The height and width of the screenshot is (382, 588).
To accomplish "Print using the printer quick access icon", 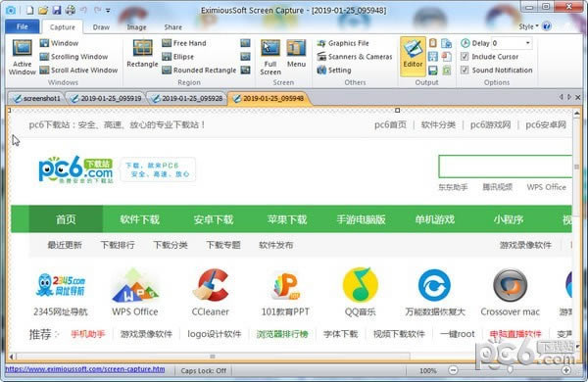I will click(71, 10).
